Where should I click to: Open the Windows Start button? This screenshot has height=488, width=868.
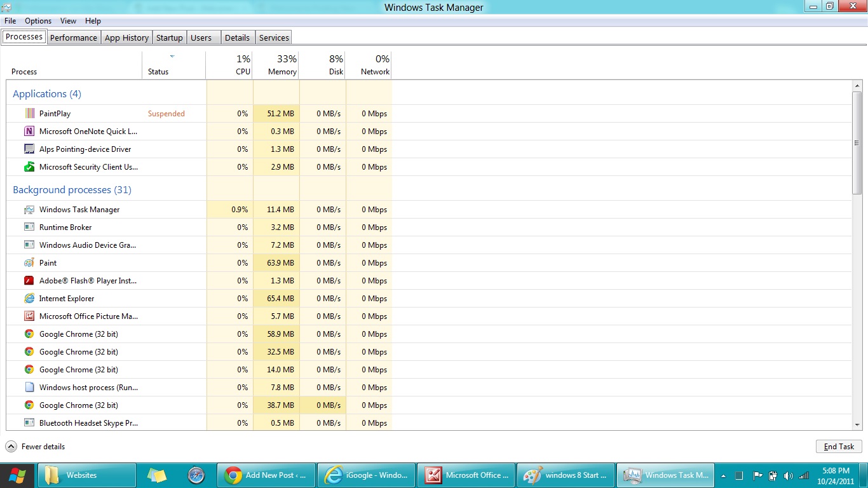click(18, 475)
